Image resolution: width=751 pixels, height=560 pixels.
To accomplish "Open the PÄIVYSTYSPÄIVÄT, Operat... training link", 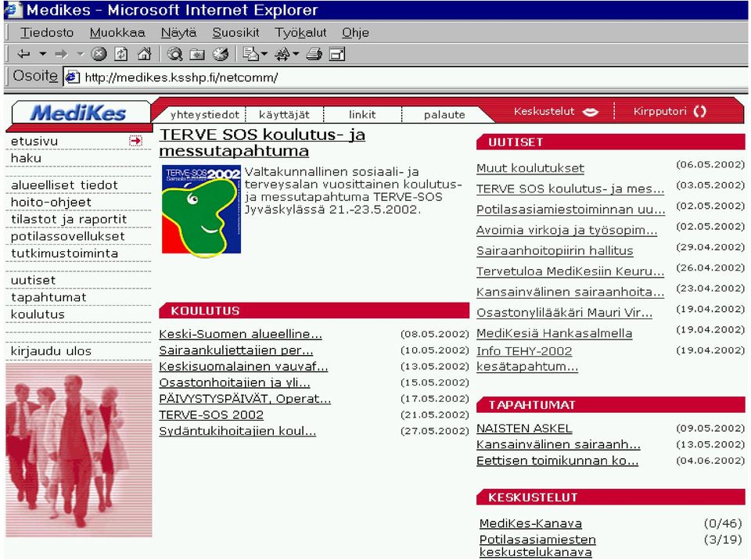I will click(245, 399).
